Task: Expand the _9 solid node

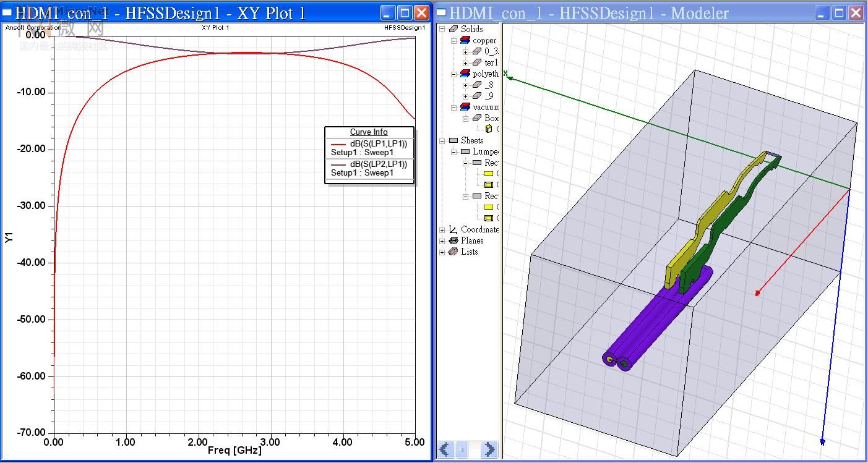Action: (465, 96)
